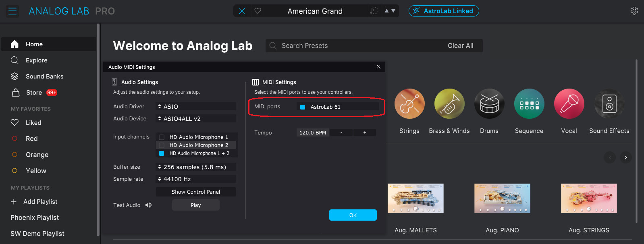Click the Test Audio speaker icon
Viewport: 644px width, 244px height.
tap(148, 205)
